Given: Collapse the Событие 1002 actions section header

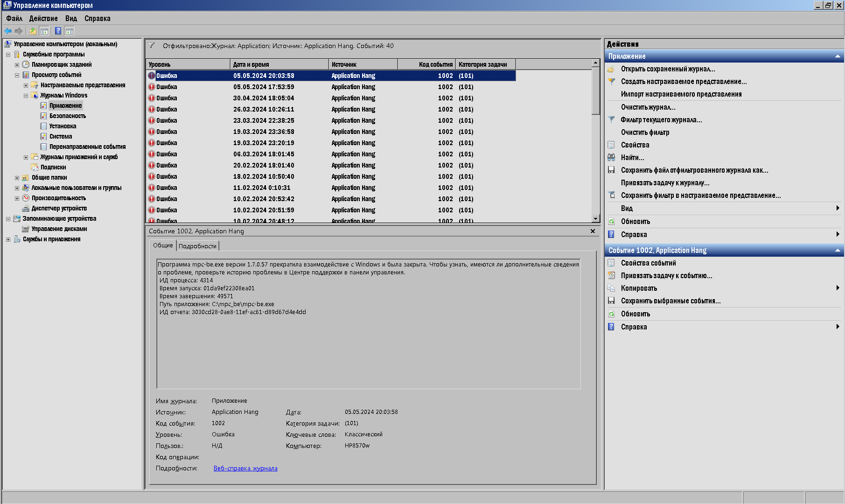Looking at the screenshot, I should (838, 250).
